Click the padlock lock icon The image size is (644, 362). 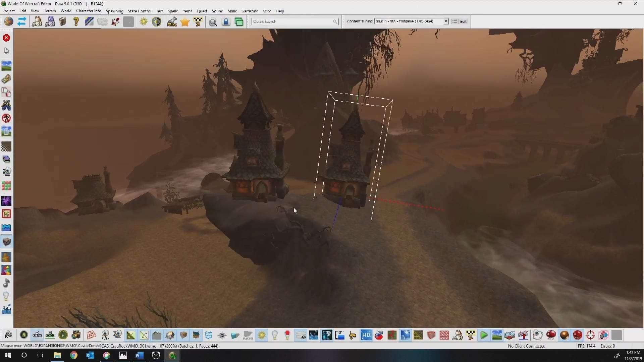(226, 22)
